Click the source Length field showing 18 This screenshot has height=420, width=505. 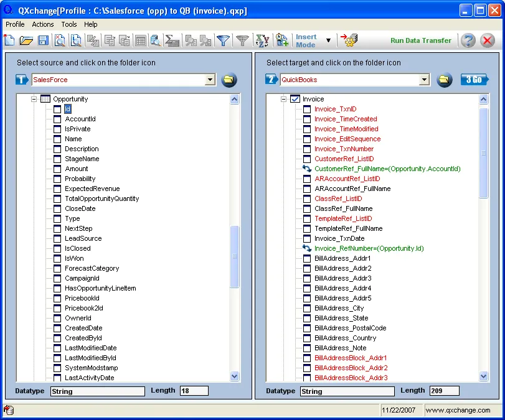pyautogui.click(x=194, y=391)
